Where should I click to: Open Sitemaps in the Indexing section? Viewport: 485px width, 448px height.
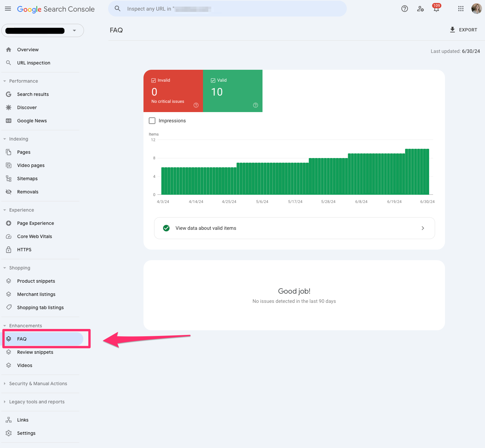point(42,179)
